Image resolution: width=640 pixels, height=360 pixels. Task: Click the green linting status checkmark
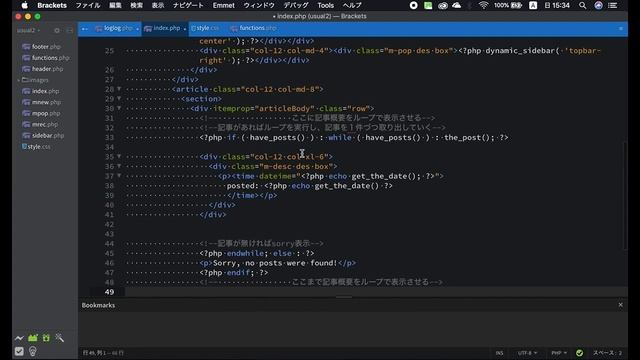pyautogui.click(x=579, y=353)
